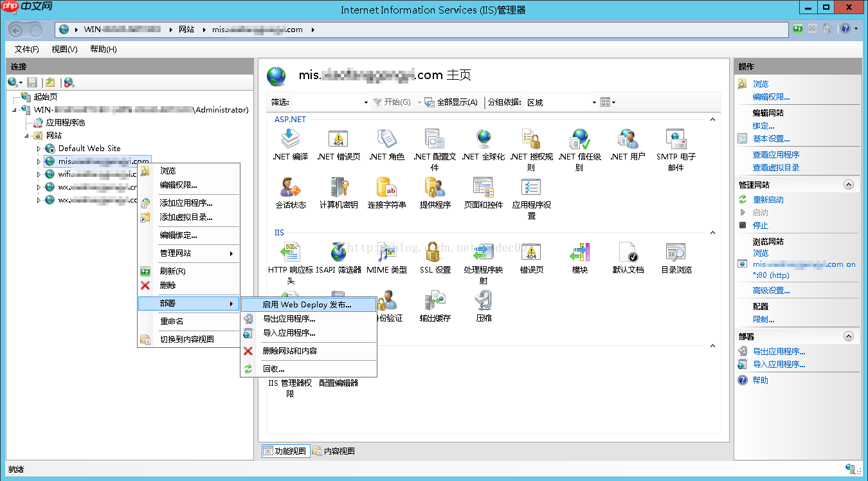Click the 筛选 filter input field
The height and width of the screenshot is (481, 868).
327,102
